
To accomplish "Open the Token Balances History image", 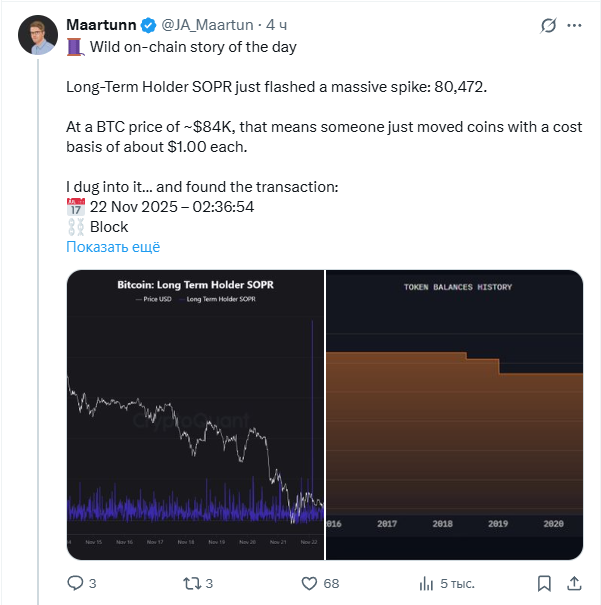I will point(455,415).
